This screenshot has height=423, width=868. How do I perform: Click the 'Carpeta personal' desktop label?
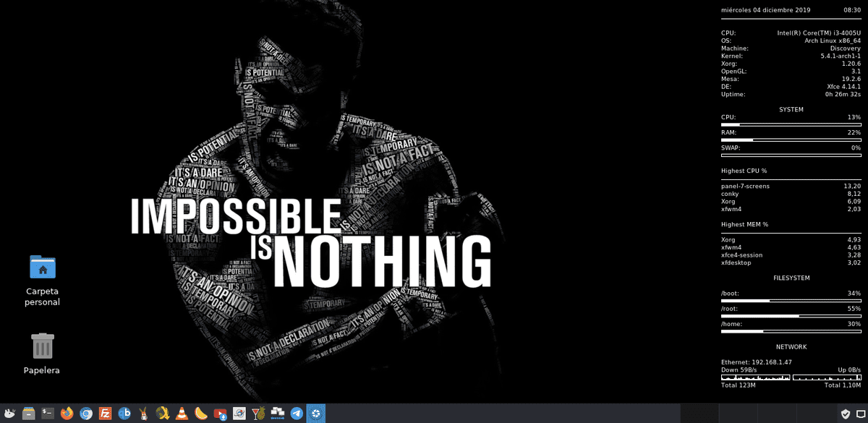click(x=43, y=296)
